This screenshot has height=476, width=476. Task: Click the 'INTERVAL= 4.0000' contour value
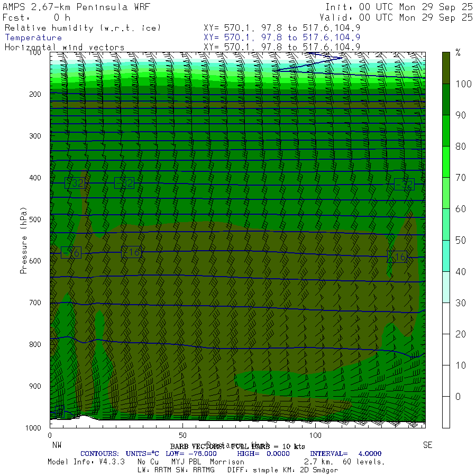345,454
